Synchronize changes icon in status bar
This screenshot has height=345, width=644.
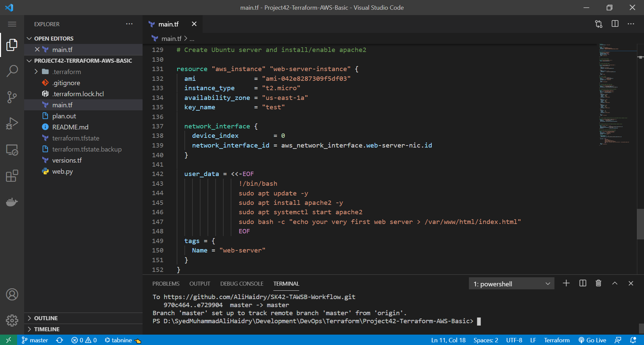[60, 340]
